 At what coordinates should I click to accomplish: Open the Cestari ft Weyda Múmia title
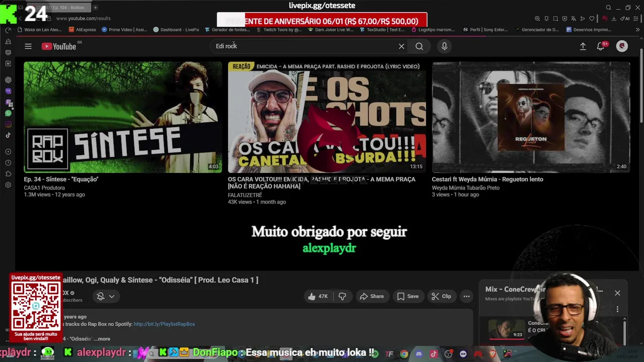tap(488, 179)
